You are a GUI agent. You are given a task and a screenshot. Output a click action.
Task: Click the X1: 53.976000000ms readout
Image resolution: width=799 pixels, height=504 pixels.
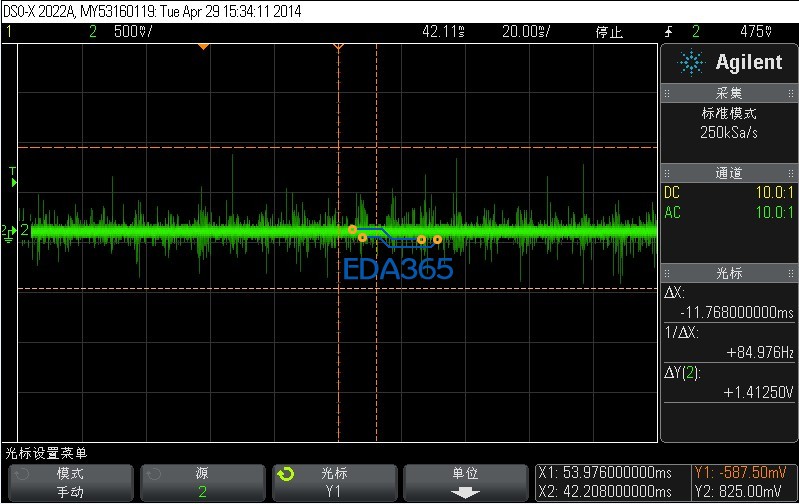(605, 473)
